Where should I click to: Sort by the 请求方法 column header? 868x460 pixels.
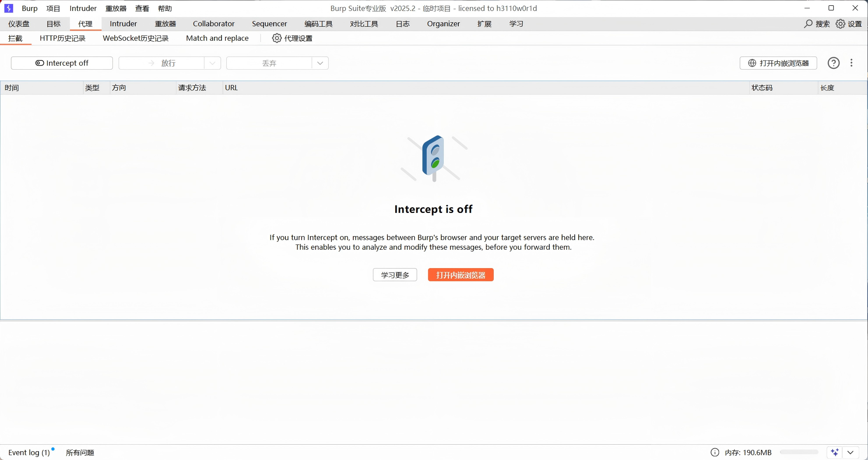tap(200, 88)
